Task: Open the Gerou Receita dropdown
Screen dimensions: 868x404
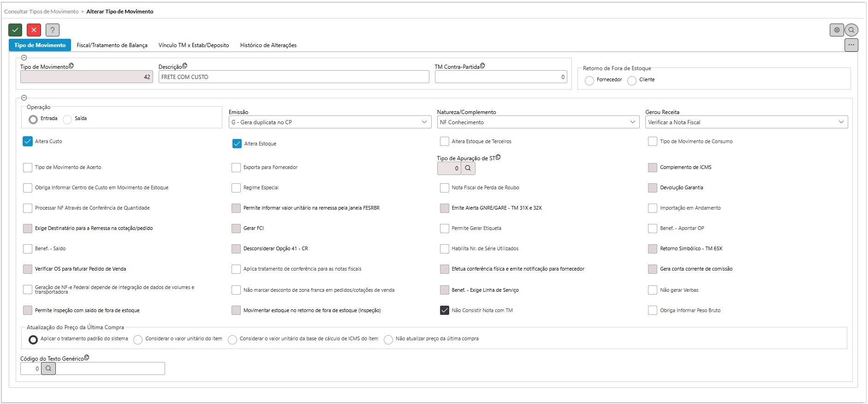Action: (x=746, y=122)
